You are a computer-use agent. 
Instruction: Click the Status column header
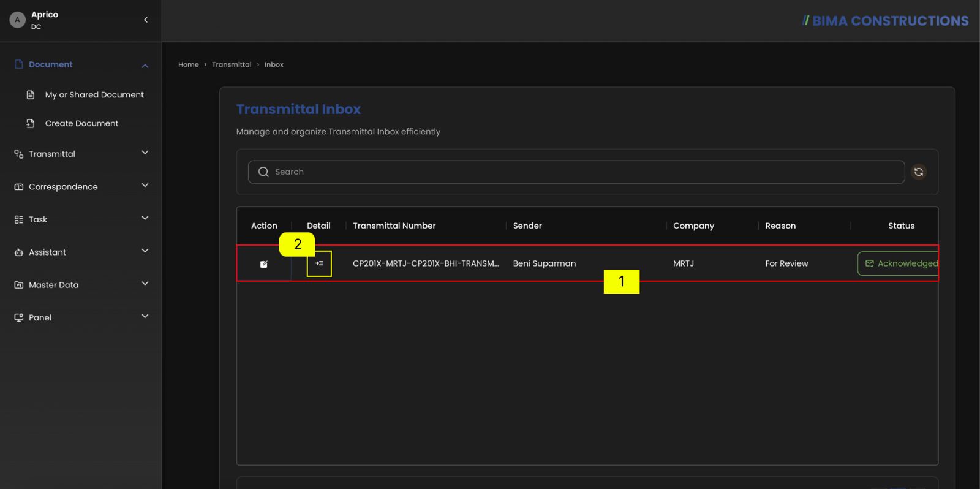(901, 226)
